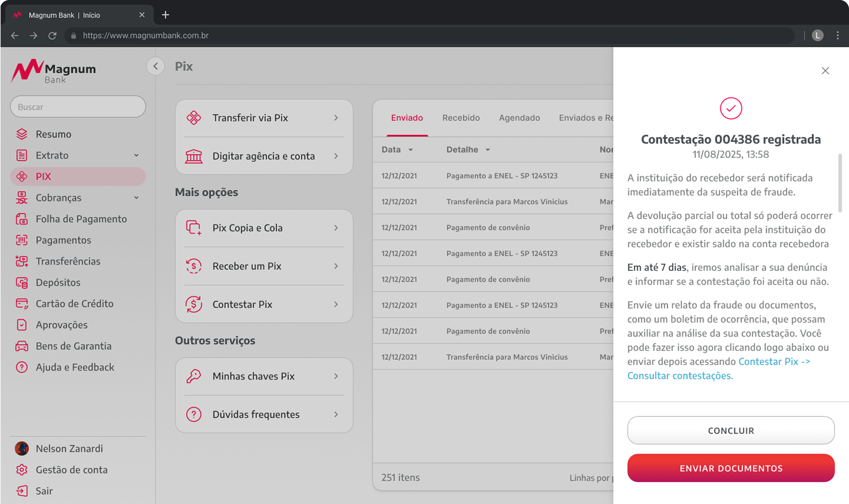Select the Bens de Garantia car icon

tap(22, 346)
